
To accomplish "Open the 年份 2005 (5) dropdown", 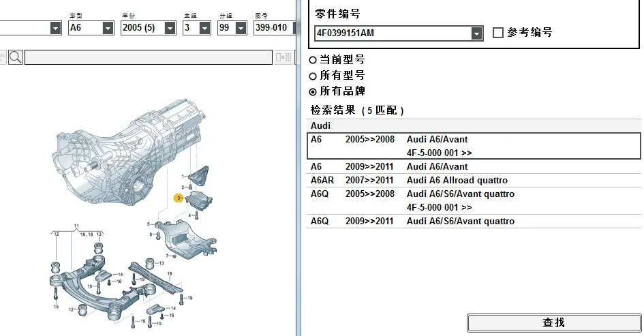I will pyautogui.click(x=170, y=28).
